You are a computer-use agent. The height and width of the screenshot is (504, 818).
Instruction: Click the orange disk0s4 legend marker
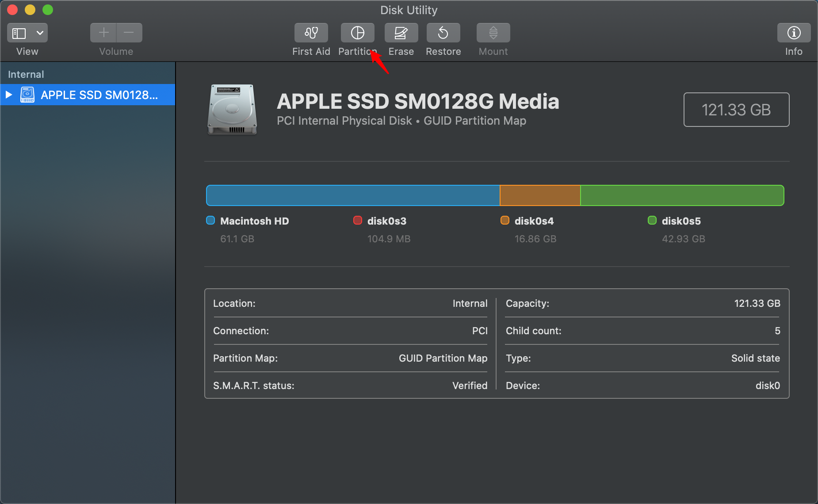[505, 220]
